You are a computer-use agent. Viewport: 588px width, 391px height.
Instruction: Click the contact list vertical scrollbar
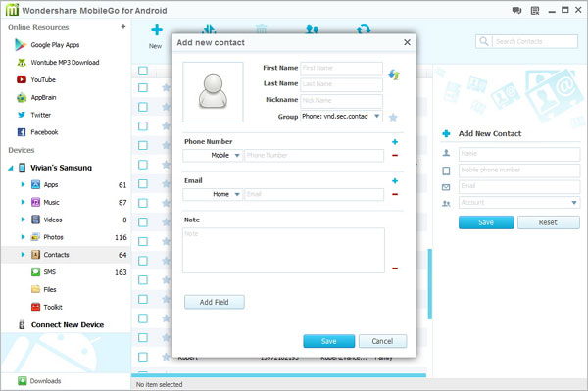pos(430,284)
